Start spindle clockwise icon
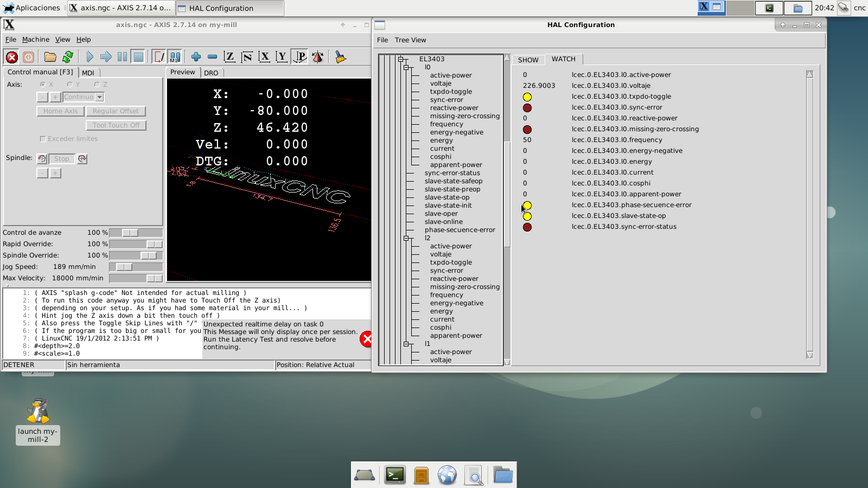This screenshot has height=488, width=868. click(82, 159)
